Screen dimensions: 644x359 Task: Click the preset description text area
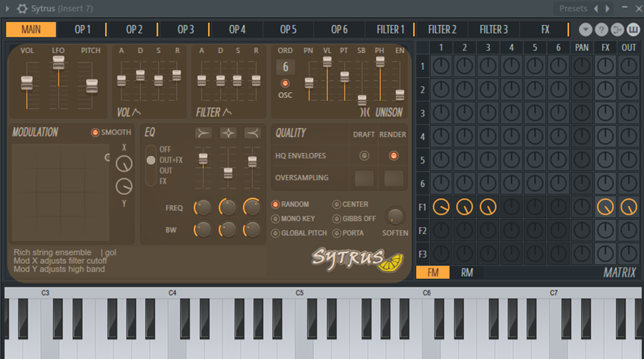tap(65, 261)
